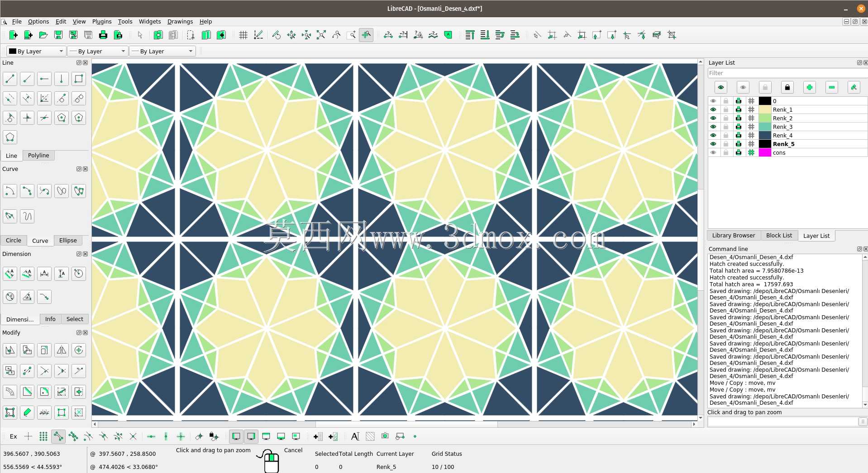
Task: Redraw the view
Action: click(x=277, y=35)
